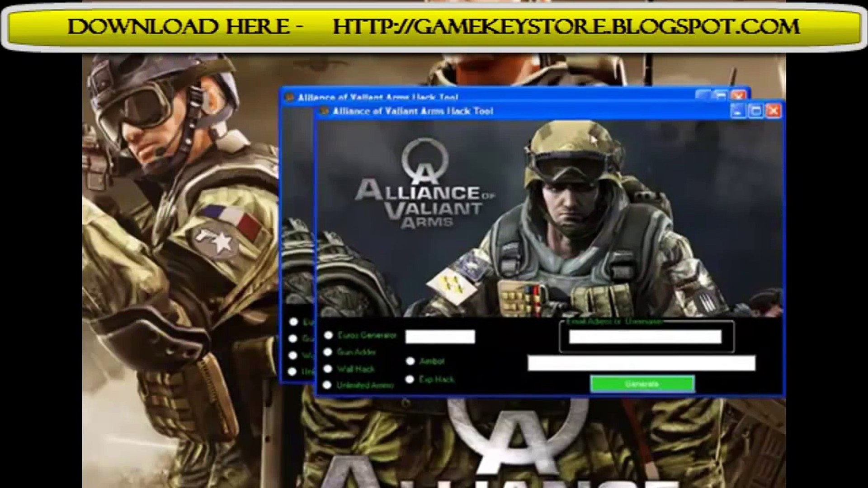
Task: Choose the Unlimited Ammo radio option
Action: pos(327,385)
